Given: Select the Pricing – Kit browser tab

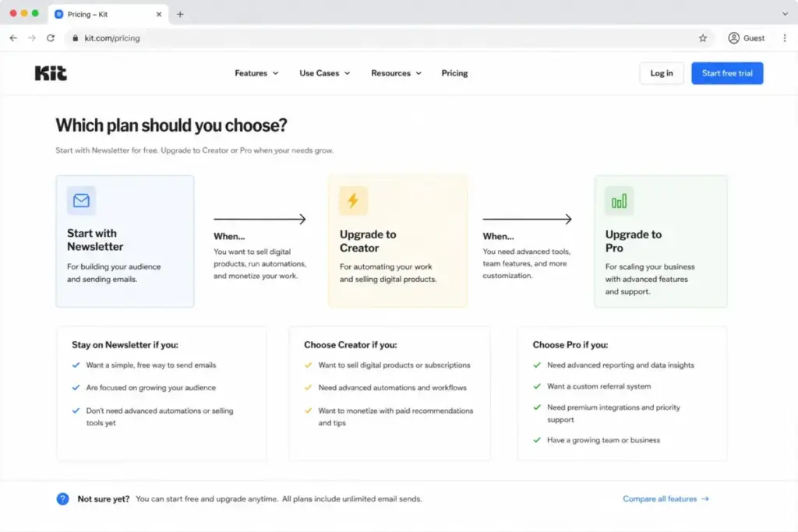Looking at the screenshot, I should pos(108,14).
